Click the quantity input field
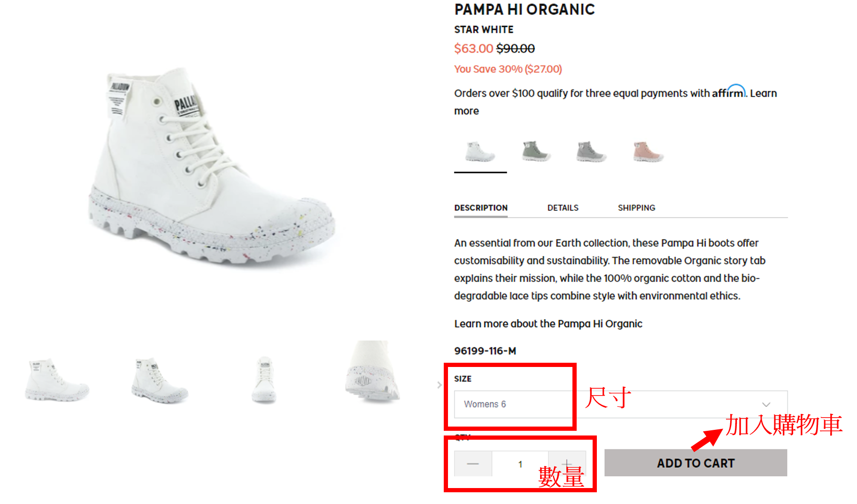Screen dimensions: 857x504 click(520, 464)
